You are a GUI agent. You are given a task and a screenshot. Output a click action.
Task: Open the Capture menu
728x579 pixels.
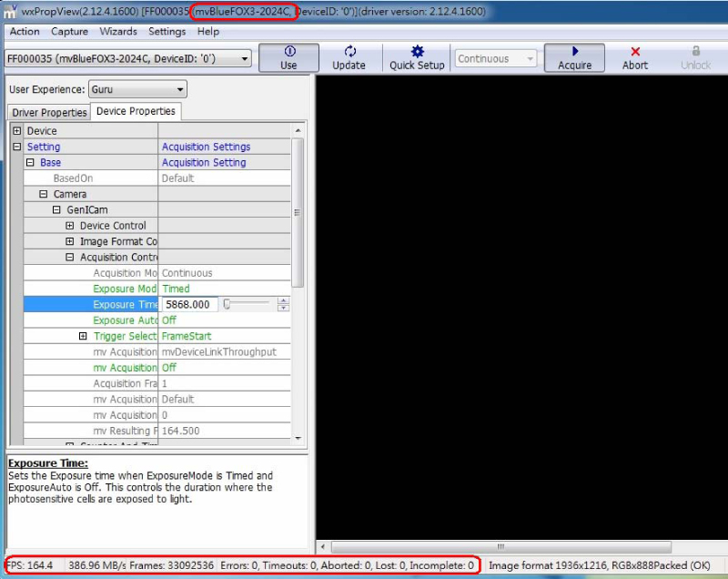coord(70,31)
